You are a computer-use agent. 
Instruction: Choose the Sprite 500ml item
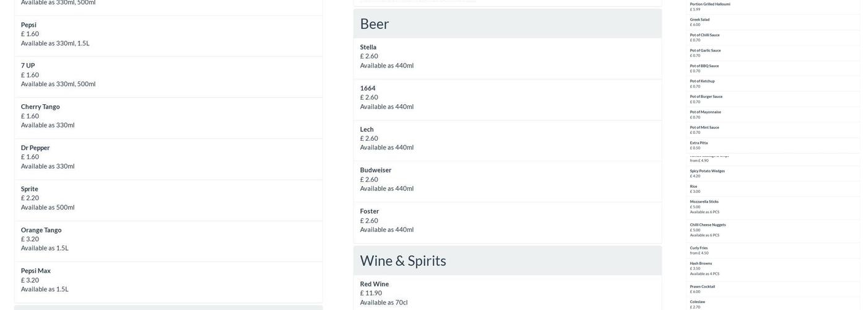point(30,189)
